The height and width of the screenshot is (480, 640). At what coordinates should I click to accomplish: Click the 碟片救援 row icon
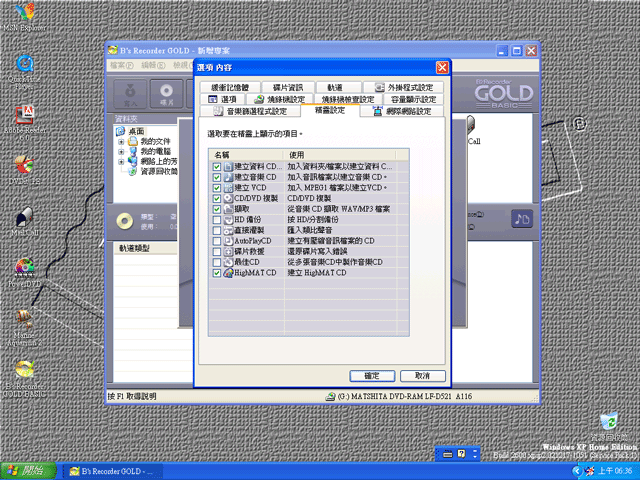(228, 251)
